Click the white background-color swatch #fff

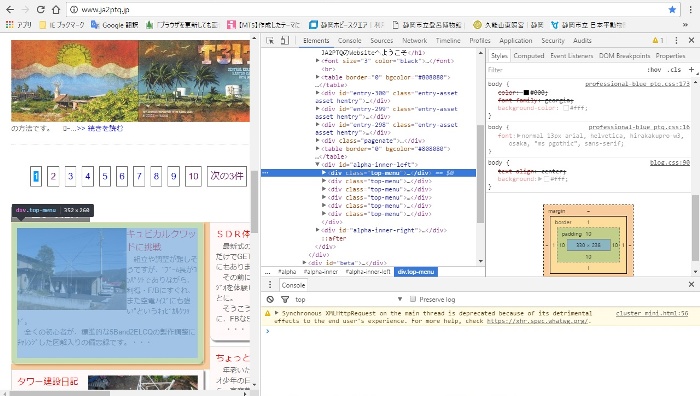pyautogui.click(x=566, y=108)
